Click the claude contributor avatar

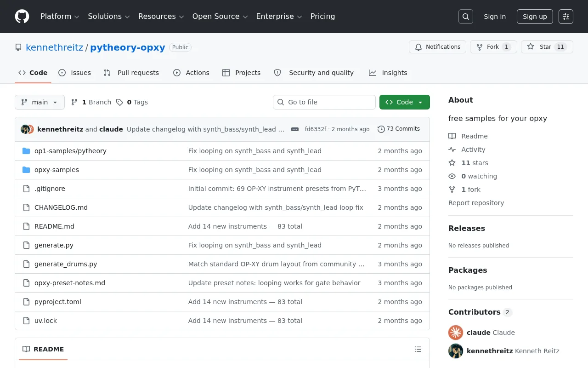456,333
